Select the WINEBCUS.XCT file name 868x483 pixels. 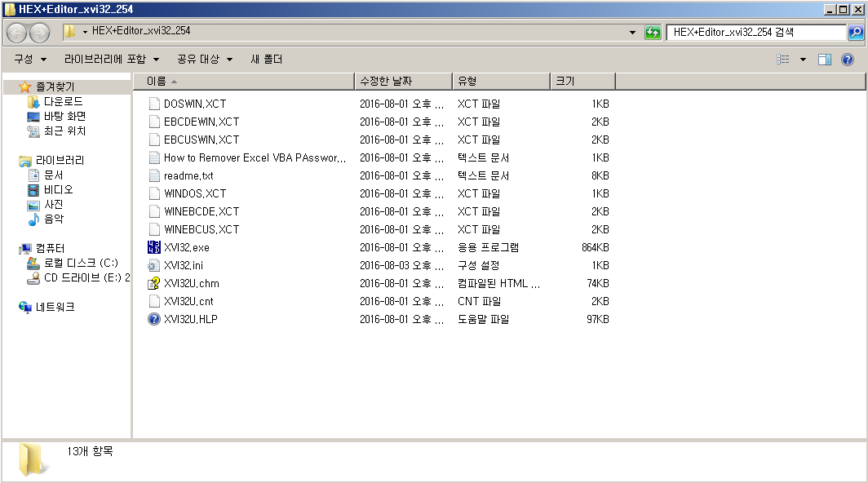pyautogui.click(x=201, y=229)
